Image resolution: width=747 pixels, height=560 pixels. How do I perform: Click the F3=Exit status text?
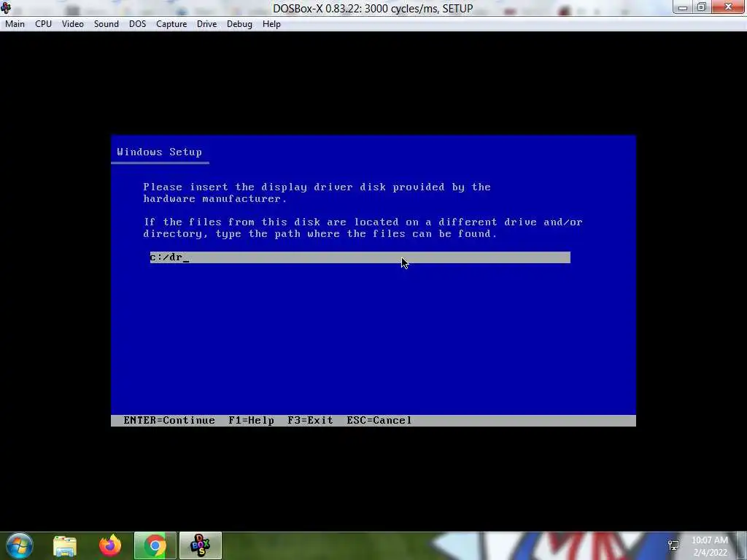310,421
